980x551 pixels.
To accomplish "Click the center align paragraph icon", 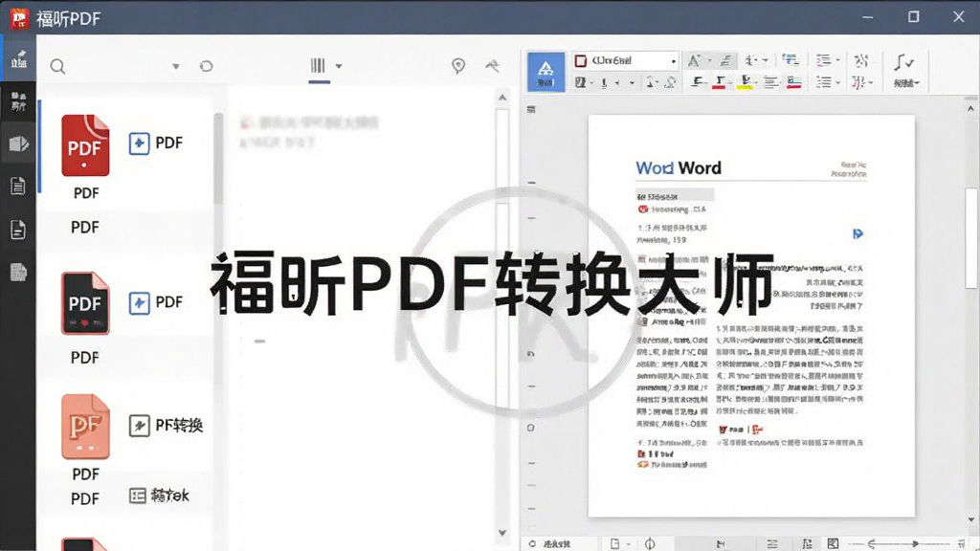I will pos(770,82).
